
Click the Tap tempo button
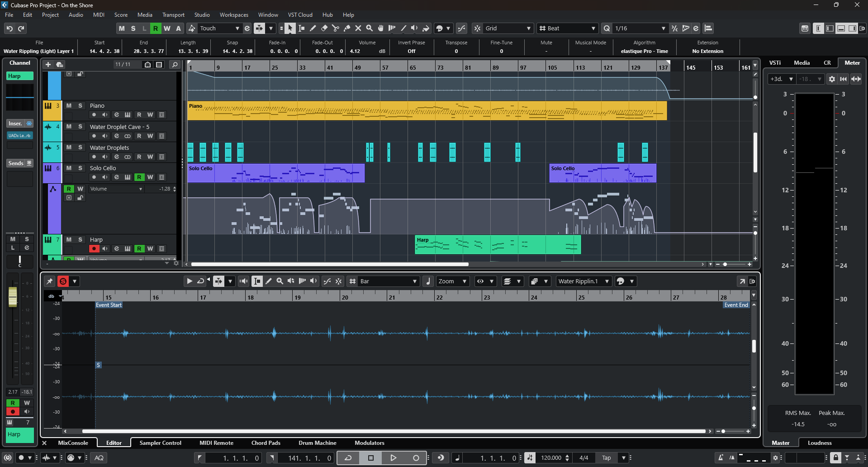(606, 458)
